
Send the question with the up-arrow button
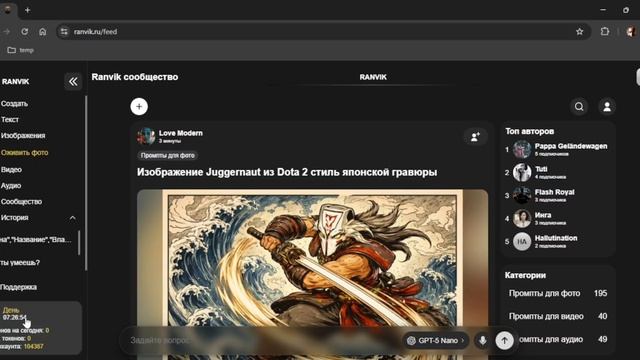(x=504, y=340)
